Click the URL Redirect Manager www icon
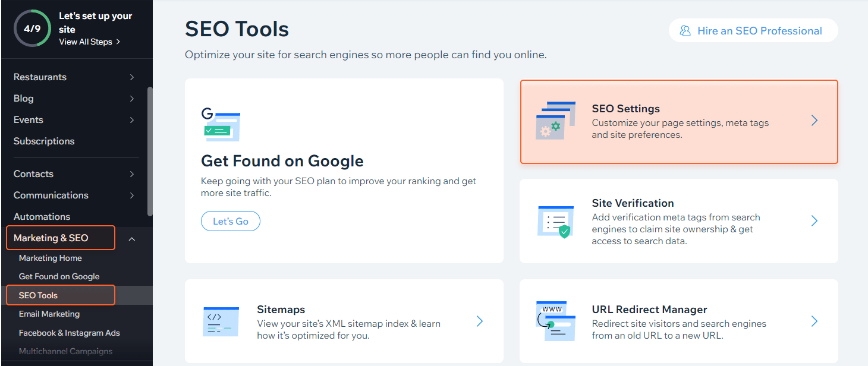This screenshot has height=366, width=868. (555, 321)
